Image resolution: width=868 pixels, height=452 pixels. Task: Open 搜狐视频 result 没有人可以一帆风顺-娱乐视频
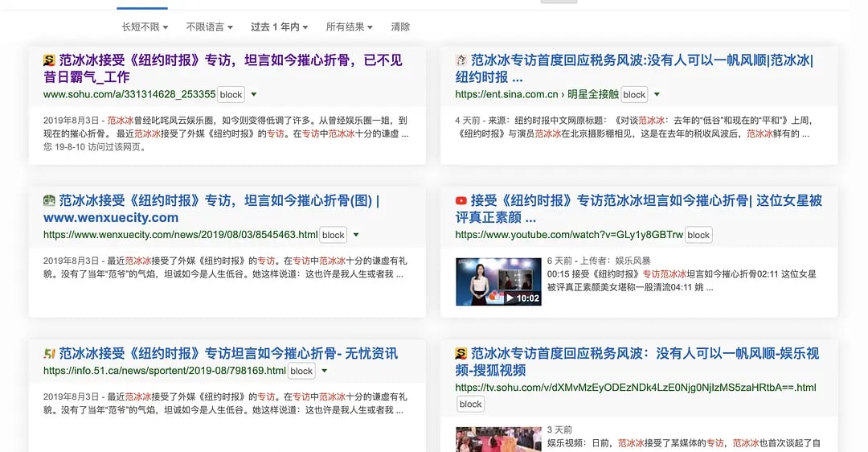637,362
